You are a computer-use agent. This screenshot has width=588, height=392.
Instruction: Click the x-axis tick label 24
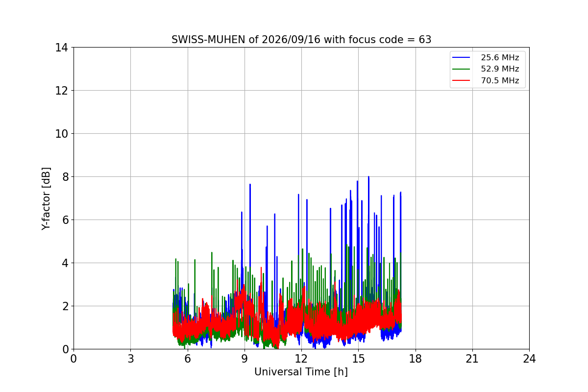coord(529,359)
